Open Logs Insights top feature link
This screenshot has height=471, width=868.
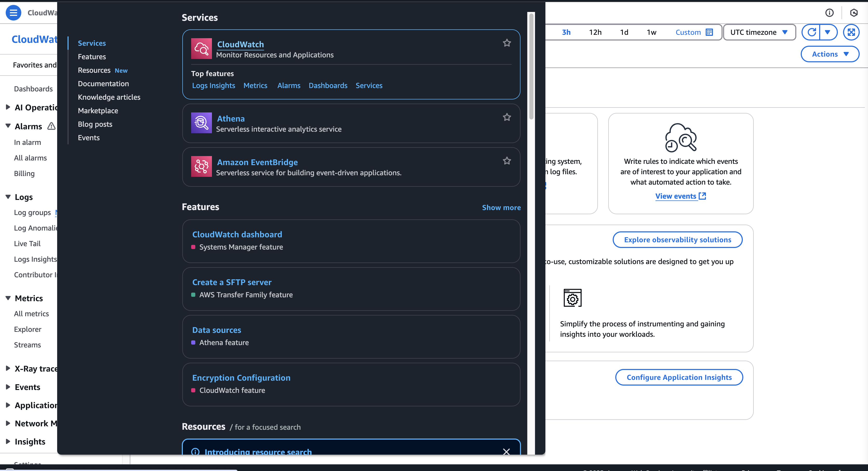[213, 86]
